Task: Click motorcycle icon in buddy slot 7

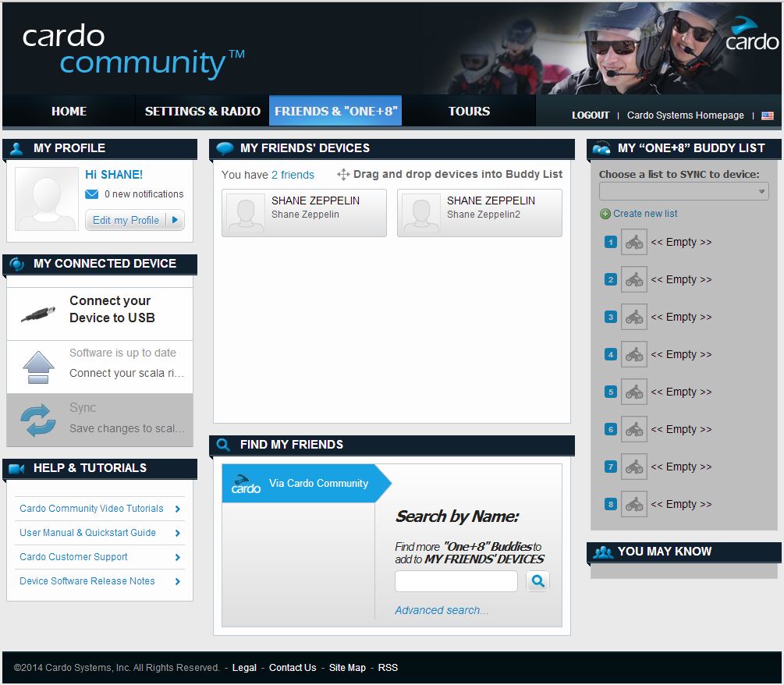Action: (634, 467)
